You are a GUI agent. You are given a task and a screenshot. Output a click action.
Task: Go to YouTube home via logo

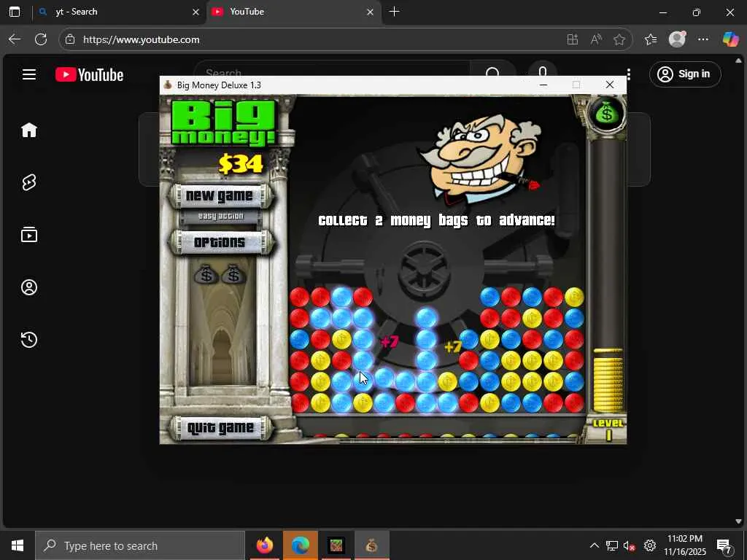point(90,75)
